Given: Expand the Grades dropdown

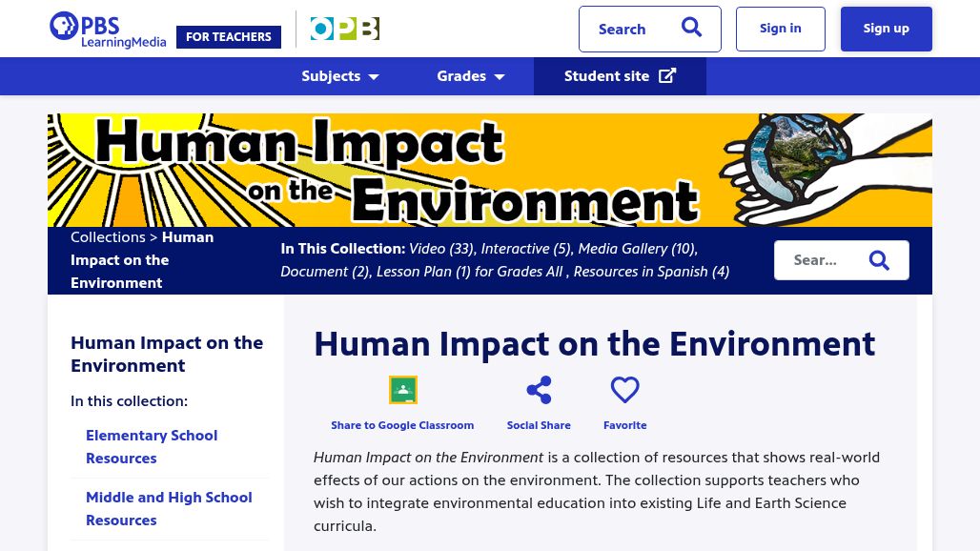Looking at the screenshot, I should [470, 76].
